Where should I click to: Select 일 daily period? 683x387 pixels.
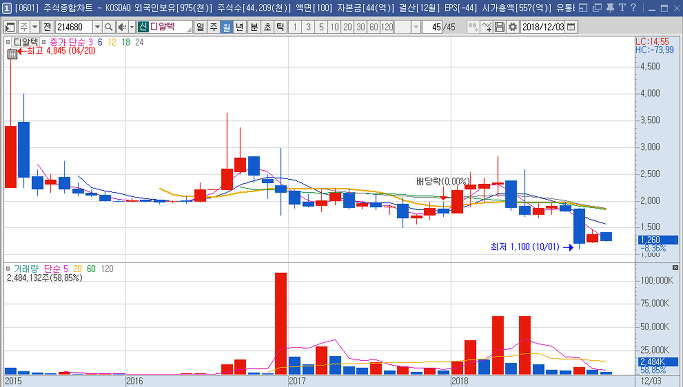pyautogui.click(x=200, y=27)
